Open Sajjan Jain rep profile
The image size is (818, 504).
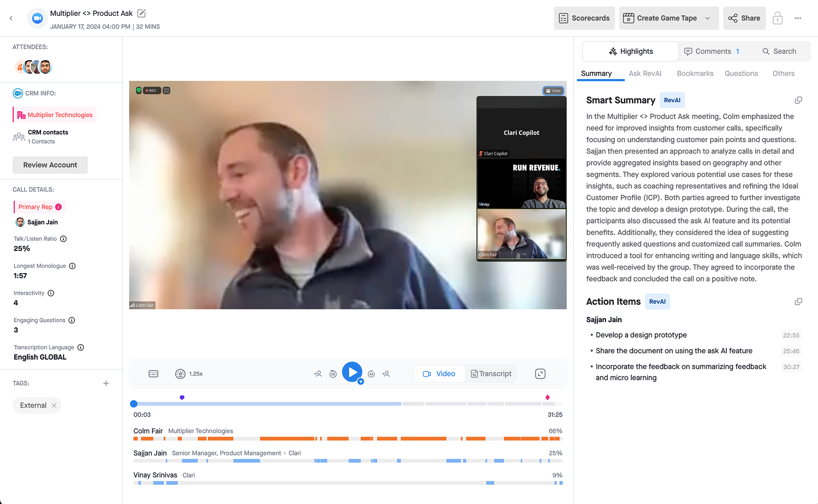[x=37, y=222]
